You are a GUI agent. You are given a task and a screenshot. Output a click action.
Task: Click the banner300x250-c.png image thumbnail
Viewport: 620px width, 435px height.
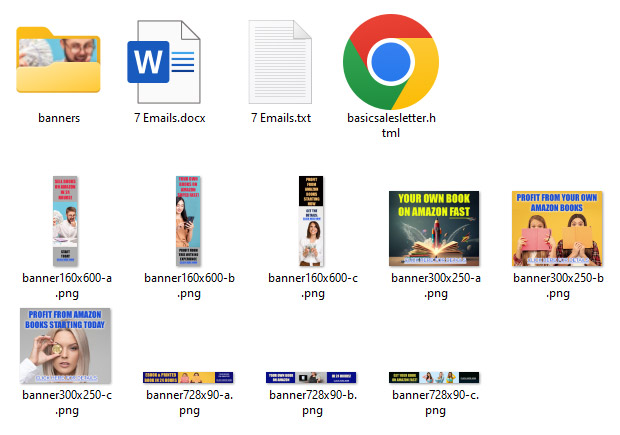[x=66, y=345]
